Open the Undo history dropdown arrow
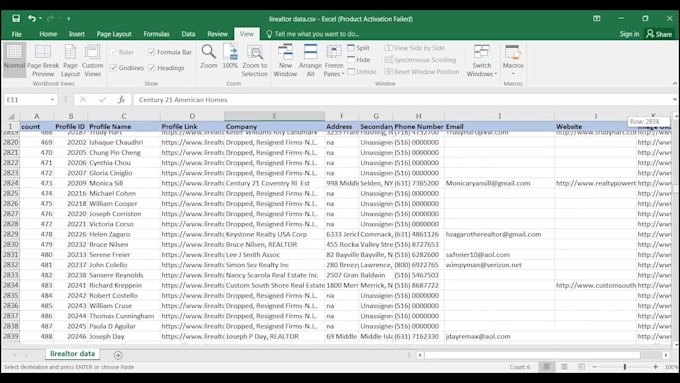Image resolution: width=680 pixels, height=383 pixels. (40, 19)
